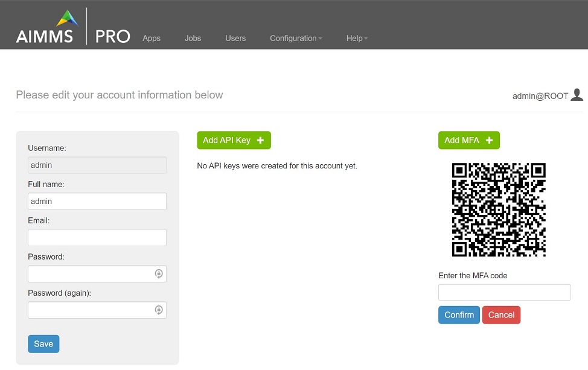
Task: Click 'No API keys were created' message
Action: 277,166
